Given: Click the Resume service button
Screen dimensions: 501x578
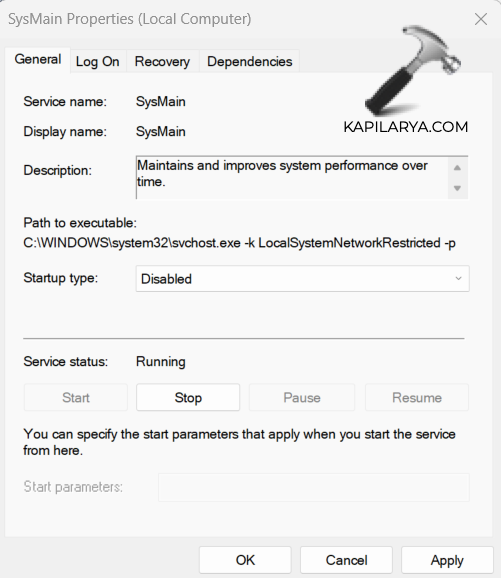Looking at the screenshot, I should (417, 397).
